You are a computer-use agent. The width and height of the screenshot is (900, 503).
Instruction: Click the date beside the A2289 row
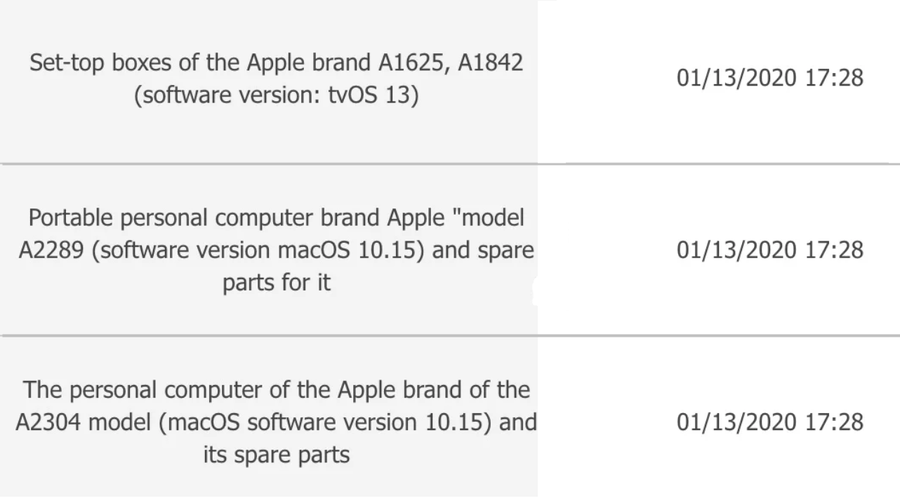coord(770,250)
